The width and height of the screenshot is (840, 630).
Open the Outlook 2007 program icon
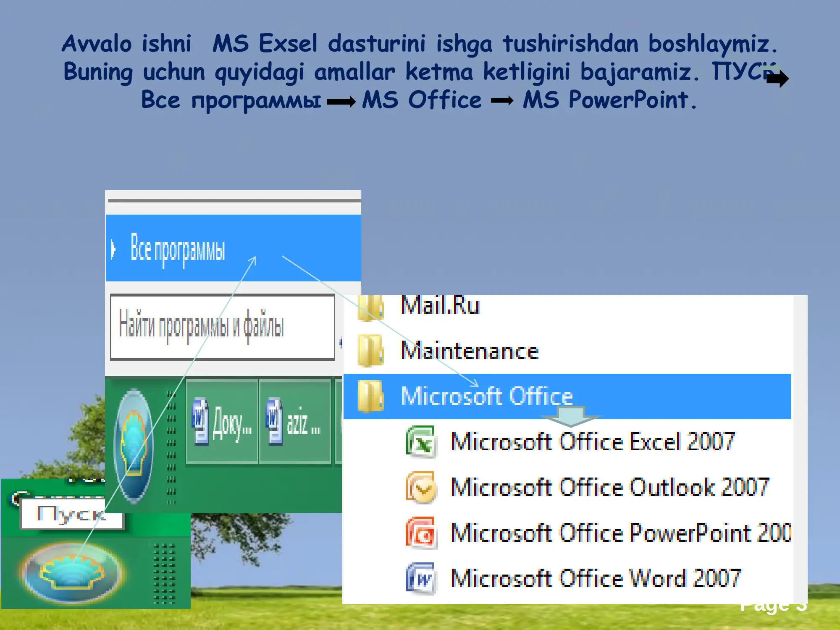pyautogui.click(x=421, y=488)
